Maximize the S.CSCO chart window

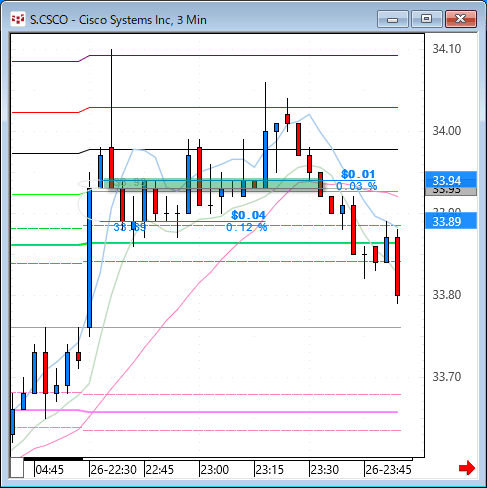coord(426,19)
